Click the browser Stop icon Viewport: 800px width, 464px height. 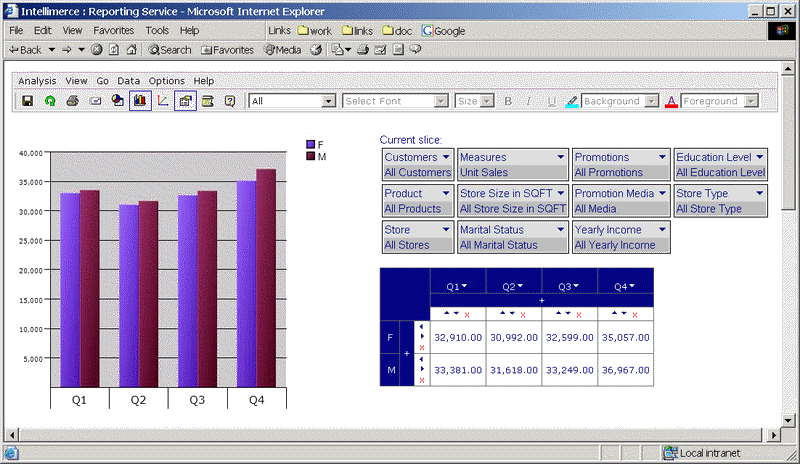(x=96, y=50)
